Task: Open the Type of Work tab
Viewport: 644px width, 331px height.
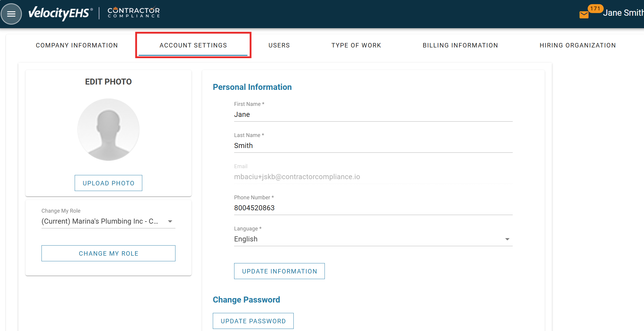Action: coord(356,45)
